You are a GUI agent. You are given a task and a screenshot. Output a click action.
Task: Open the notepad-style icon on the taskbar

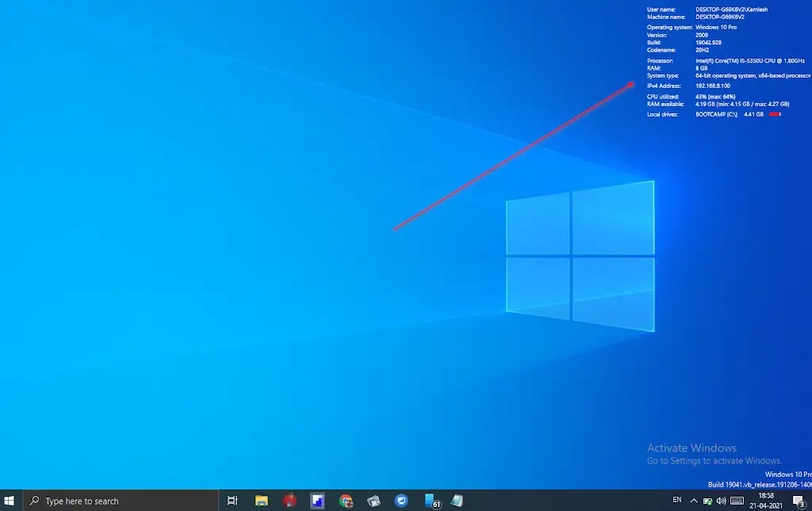[457, 501]
